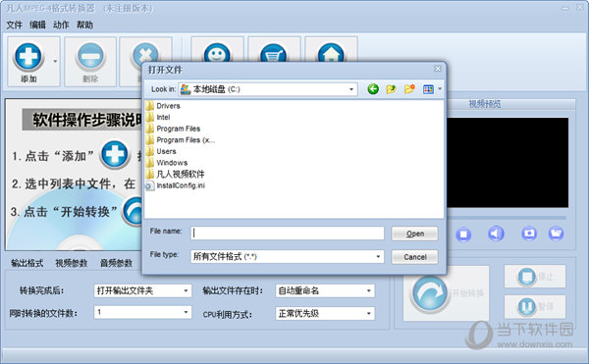Click the open snapshot folder icon
Image resolution: width=589 pixels, height=364 pixels.
556,234
